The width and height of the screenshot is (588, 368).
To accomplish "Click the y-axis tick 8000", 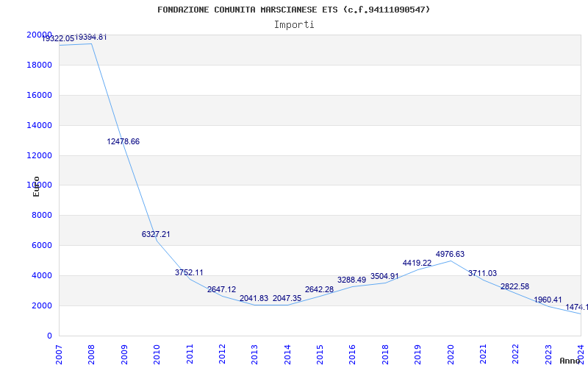I will click(42, 215).
